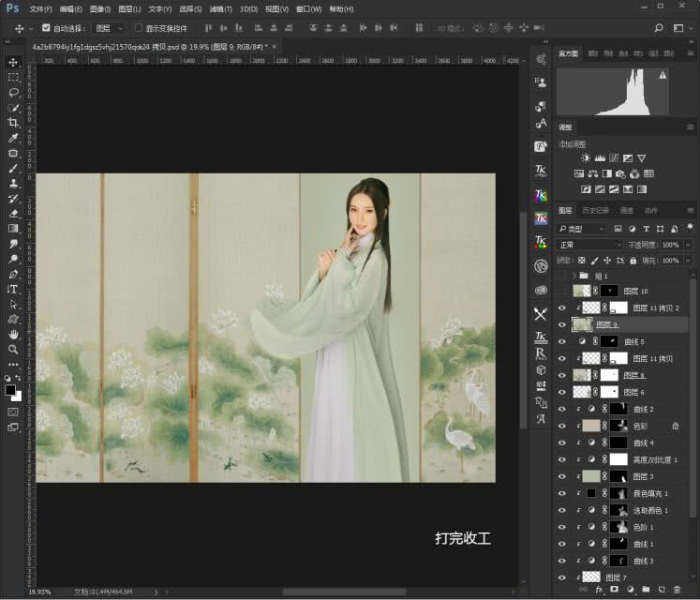The height and width of the screenshot is (600, 700).
Task: Select the Eyedropper tool
Action: point(13,138)
